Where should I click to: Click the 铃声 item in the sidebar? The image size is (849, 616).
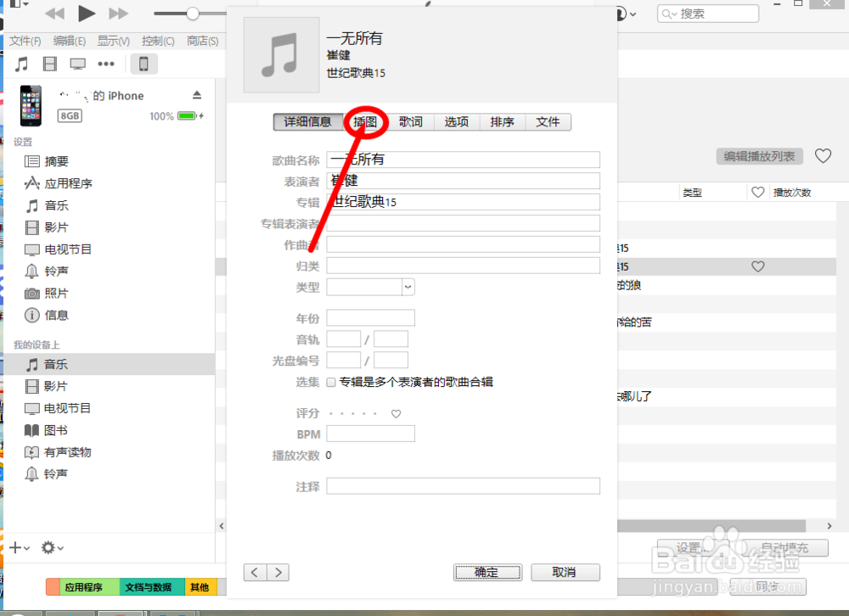click(57, 271)
